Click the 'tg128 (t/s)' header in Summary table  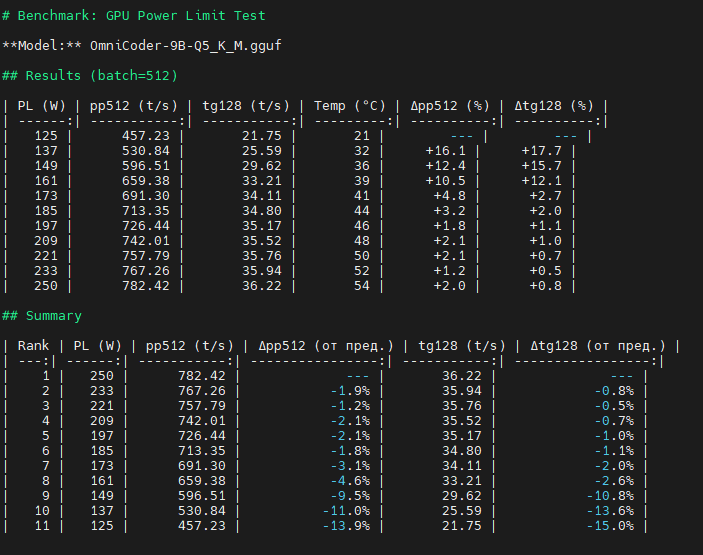point(462,346)
